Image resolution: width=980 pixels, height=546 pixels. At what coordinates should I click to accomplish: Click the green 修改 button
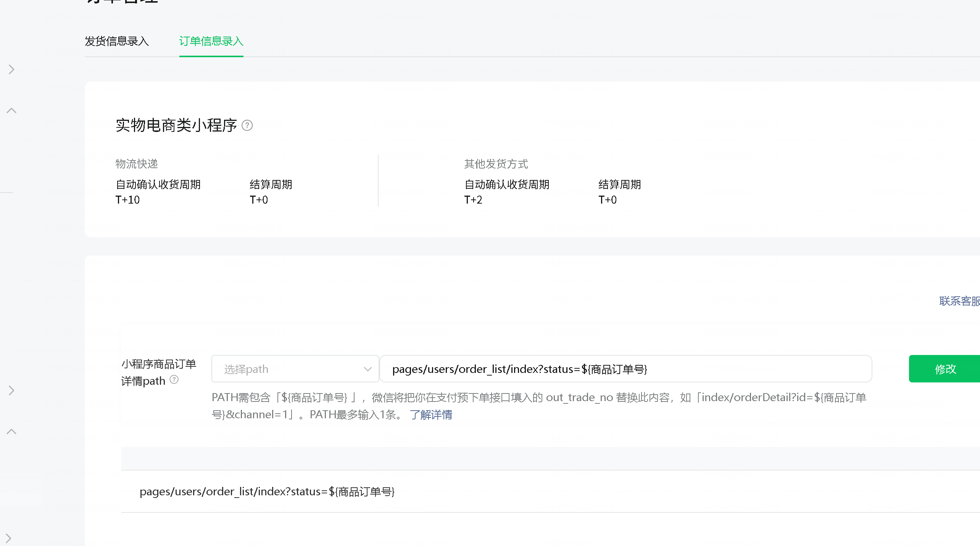point(944,369)
